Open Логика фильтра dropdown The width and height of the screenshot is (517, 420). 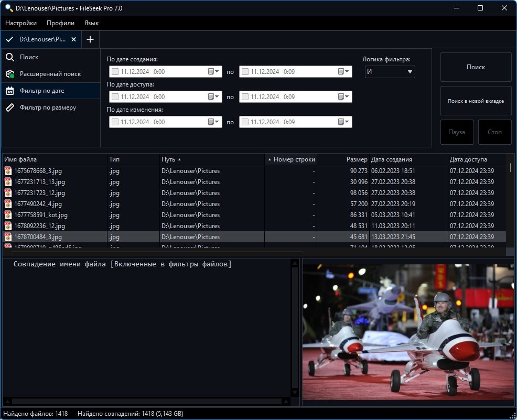pyautogui.click(x=390, y=72)
